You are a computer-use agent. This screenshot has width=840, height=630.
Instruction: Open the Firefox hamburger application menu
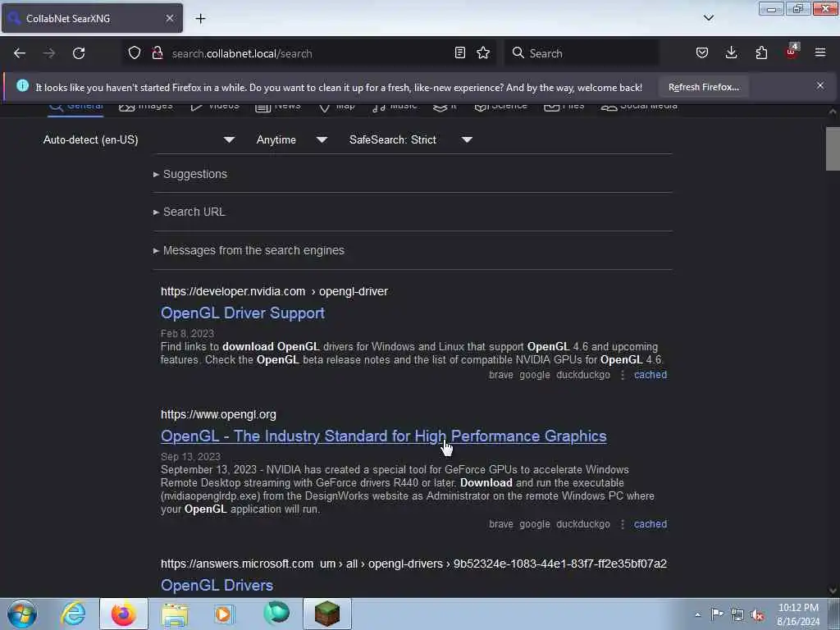coord(820,52)
